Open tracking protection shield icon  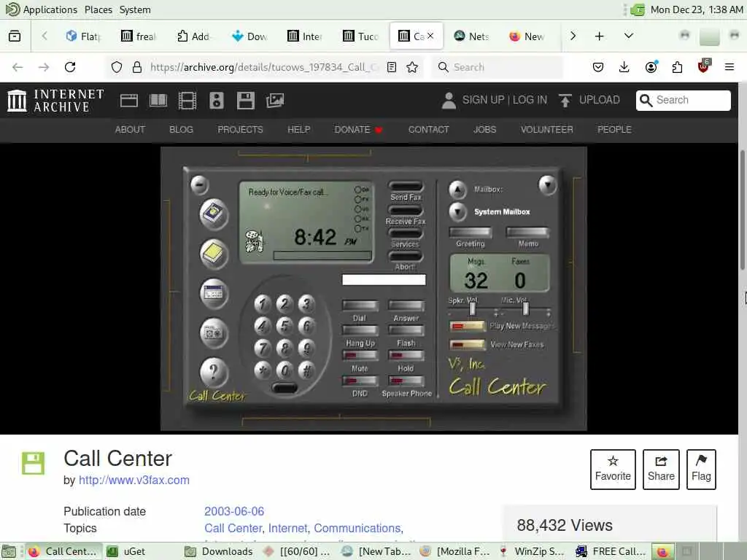(x=117, y=67)
